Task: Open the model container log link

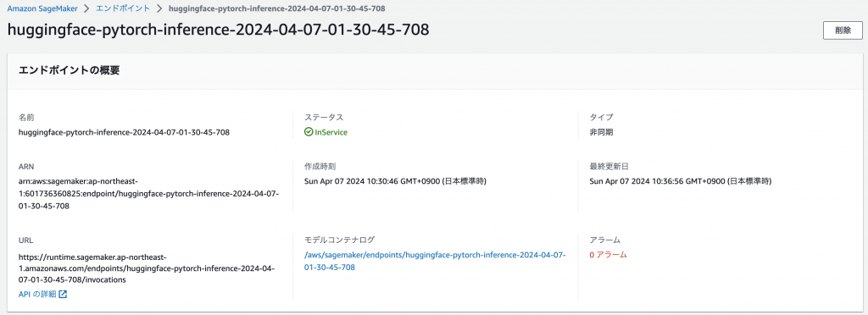Action: (435, 261)
